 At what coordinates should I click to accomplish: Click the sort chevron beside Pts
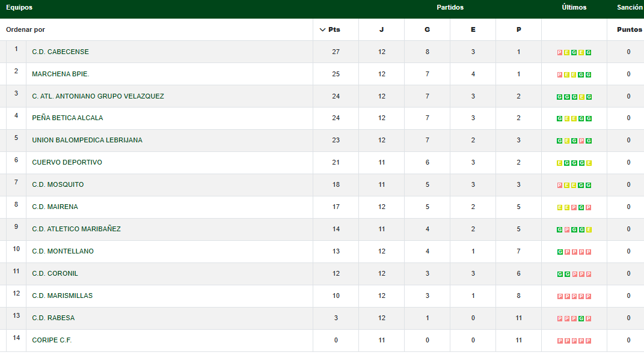coord(322,29)
